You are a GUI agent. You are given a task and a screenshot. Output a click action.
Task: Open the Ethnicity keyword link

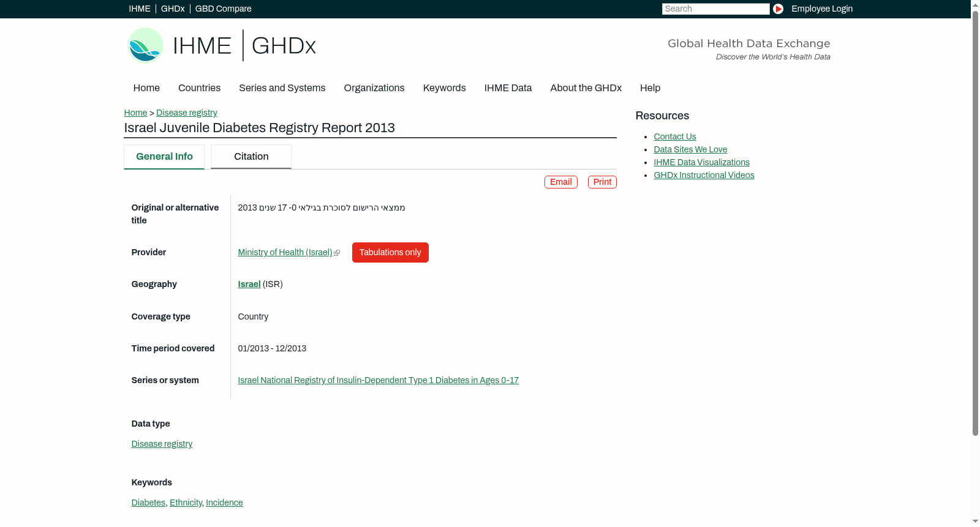coord(186,503)
